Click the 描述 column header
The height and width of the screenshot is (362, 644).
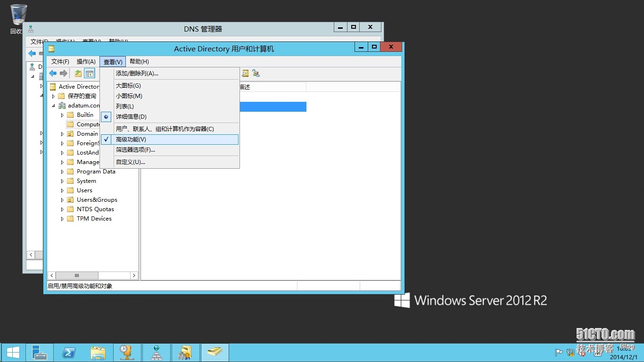pos(272,87)
